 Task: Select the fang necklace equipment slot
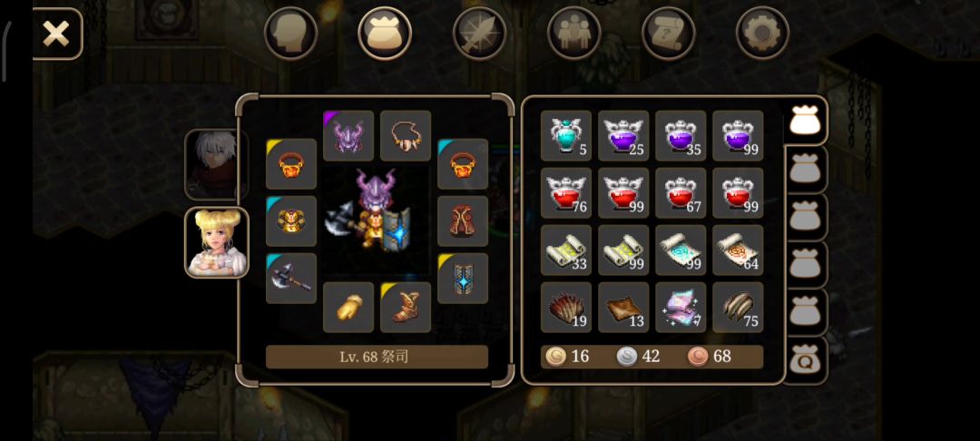point(406,135)
